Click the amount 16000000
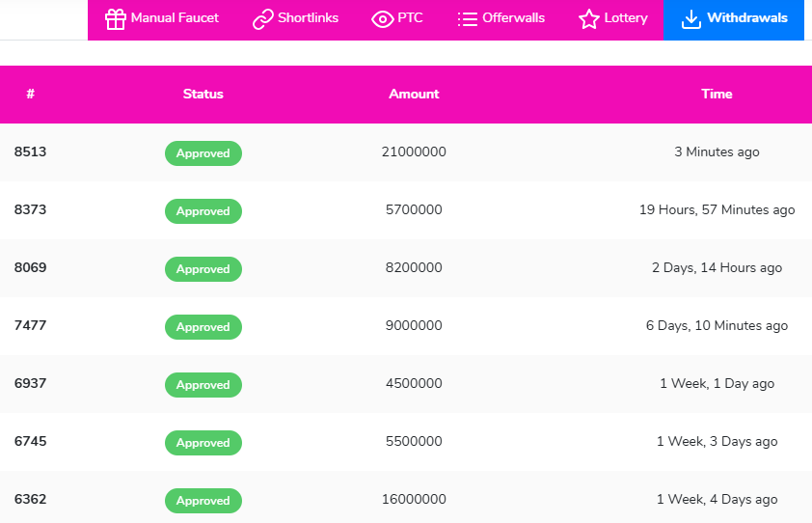 coord(414,500)
